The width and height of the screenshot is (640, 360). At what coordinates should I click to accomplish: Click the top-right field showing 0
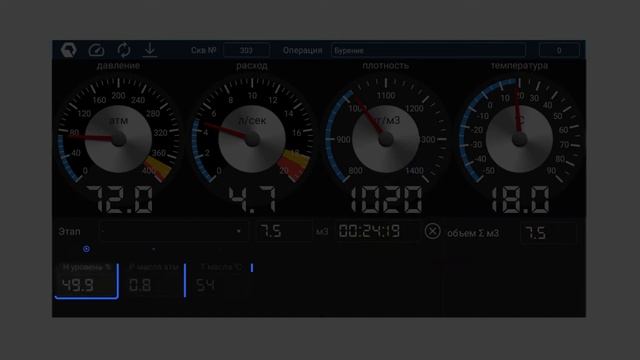[x=559, y=50]
